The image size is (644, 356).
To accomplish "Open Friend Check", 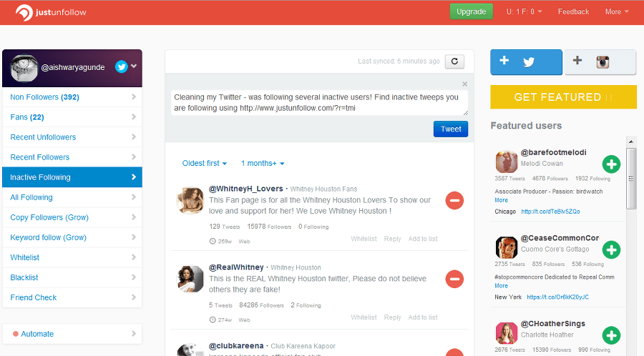I will [72, 298].
